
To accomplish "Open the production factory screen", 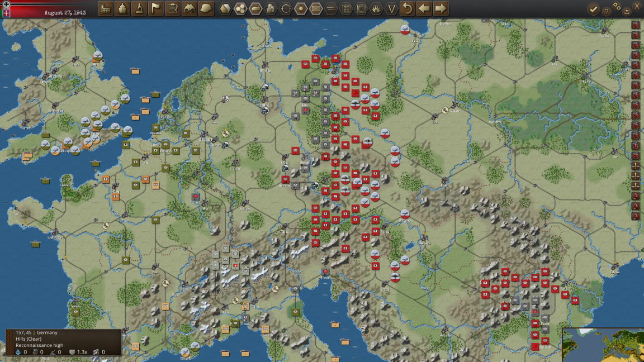I will click(x=106, y=8).
